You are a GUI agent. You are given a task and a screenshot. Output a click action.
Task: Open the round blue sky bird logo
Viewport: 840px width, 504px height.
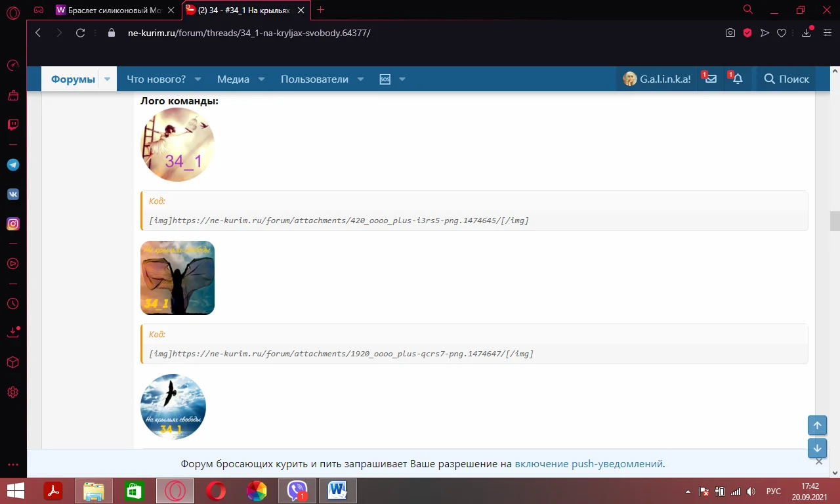pyautogui.click(x=173, y=407)
